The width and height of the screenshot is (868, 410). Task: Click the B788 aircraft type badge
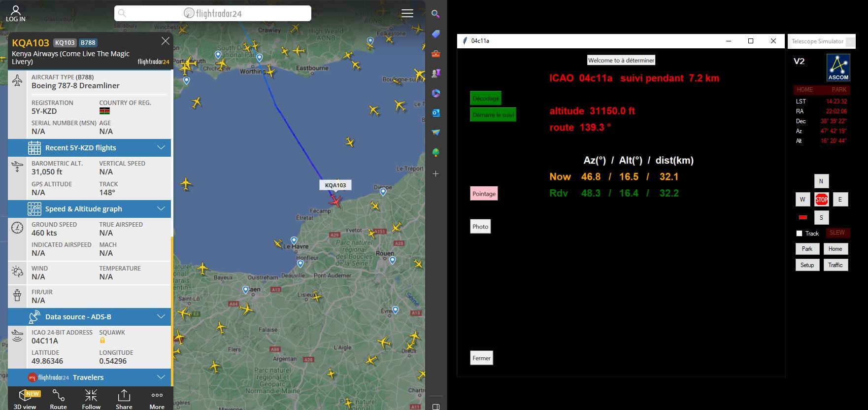(88, 43)
